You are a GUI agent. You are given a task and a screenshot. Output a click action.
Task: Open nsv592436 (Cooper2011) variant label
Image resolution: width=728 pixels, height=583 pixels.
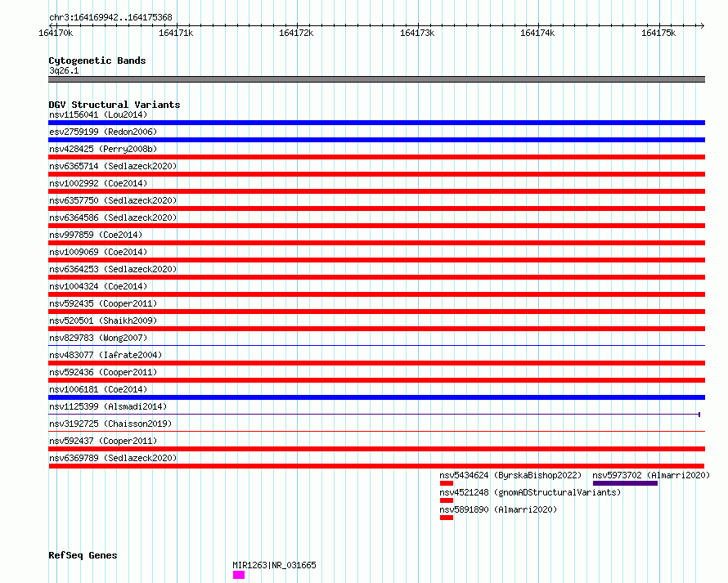tap(103, 372)
